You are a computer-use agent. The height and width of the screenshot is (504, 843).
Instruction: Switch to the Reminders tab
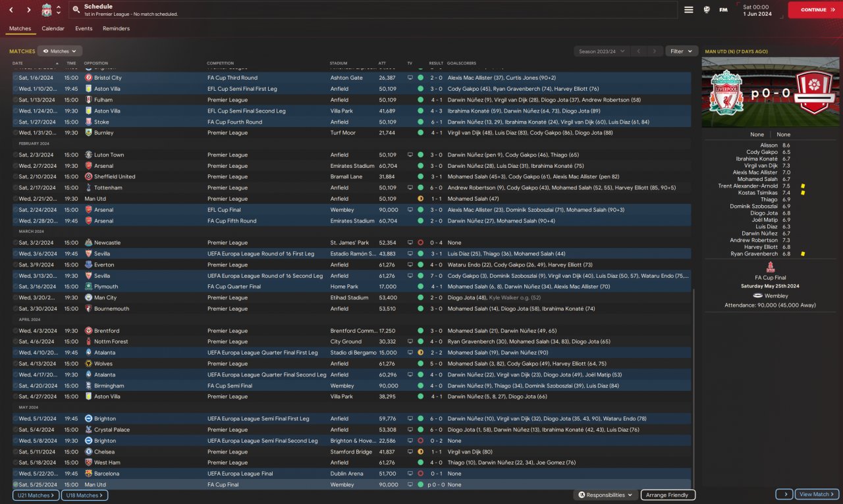116,29
